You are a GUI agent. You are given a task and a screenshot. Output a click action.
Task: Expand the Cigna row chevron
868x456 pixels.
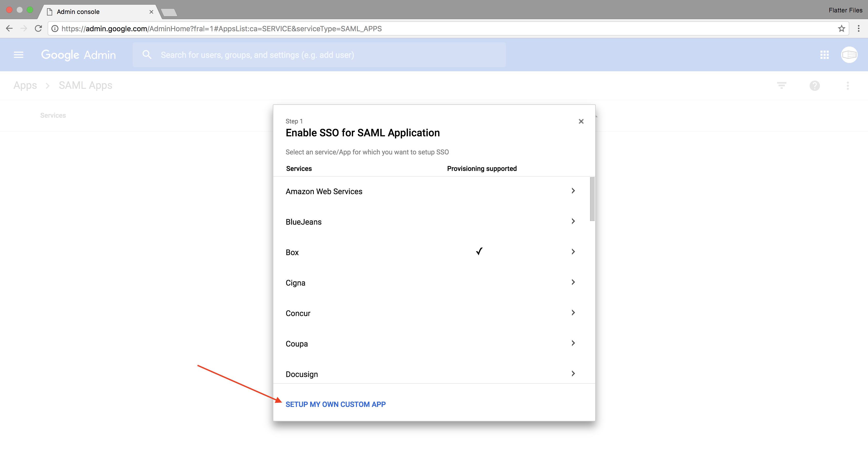click(x=573, y=282)
